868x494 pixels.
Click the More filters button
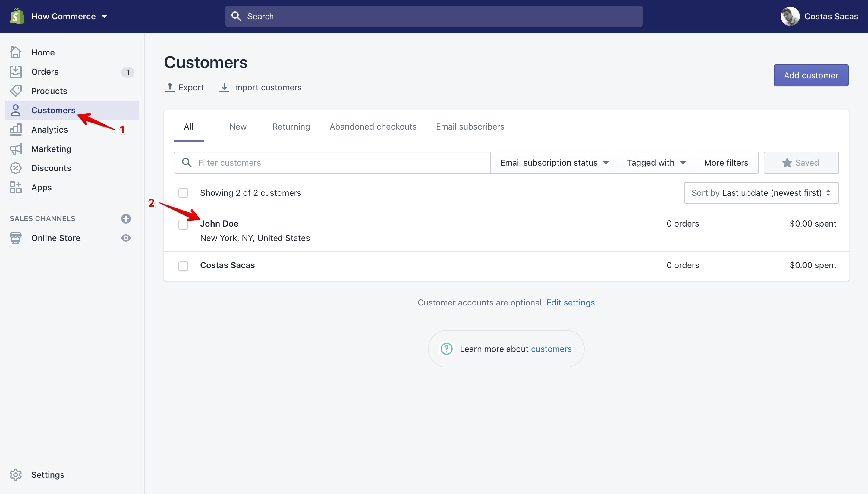pyautogui.click(x=726, y=163)
